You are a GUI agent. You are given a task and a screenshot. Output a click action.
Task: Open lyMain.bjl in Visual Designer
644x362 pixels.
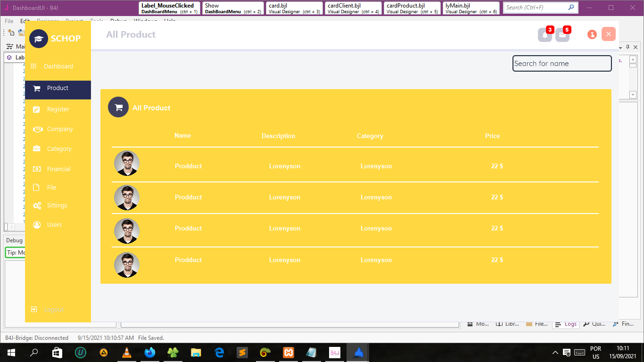pos(471,8)
